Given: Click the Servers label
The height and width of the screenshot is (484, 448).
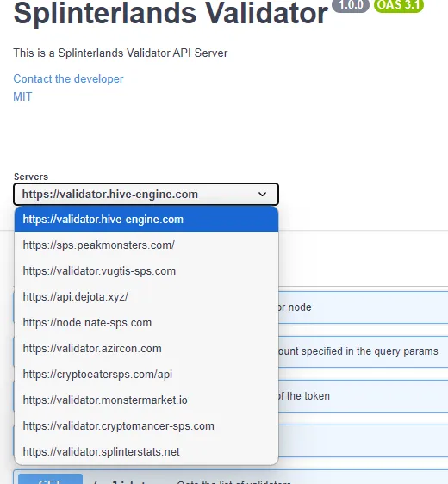Looking at the screenshot, I should 31,177.
